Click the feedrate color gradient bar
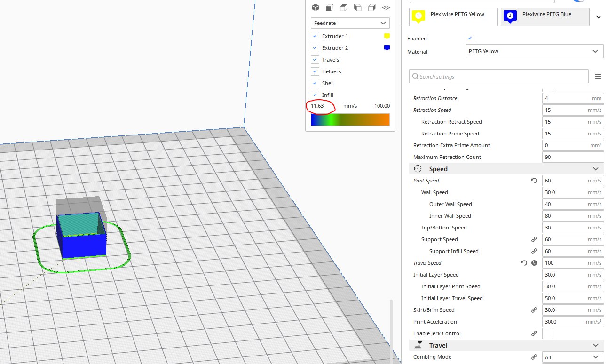The height and width of the screenshot is (364, 608). click(x=350, y=119)
